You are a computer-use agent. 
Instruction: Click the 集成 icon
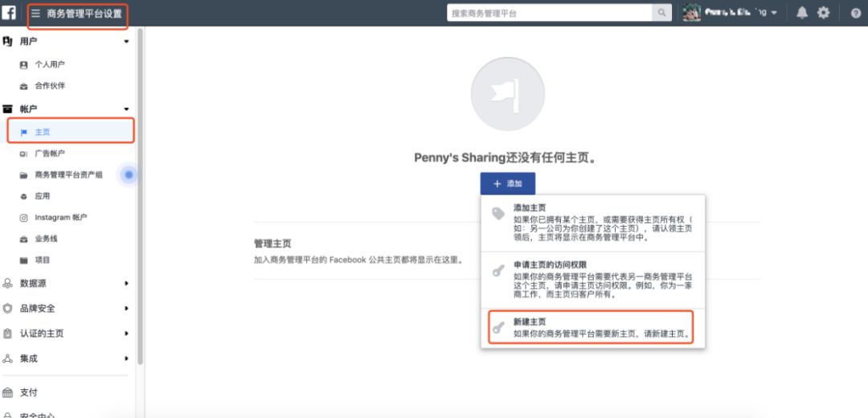pyautogui.click(x=8, y=359)
